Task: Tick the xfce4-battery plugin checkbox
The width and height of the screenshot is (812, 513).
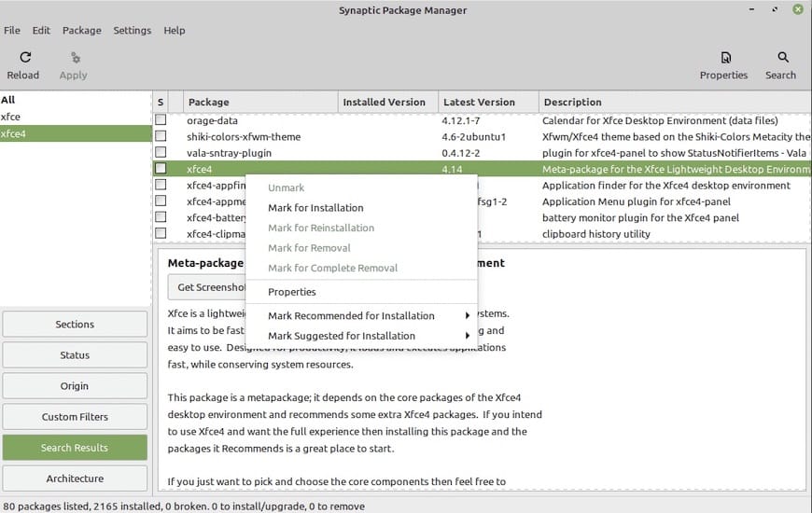Action: tap(161, 217)
